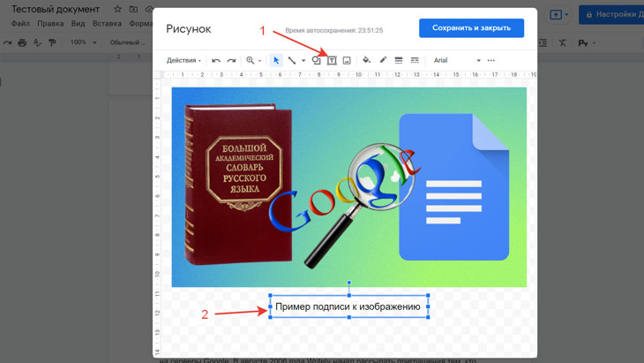Viewport: 644px width, 363px height.
Task: Choose the Select arrow cursor tool
Action: (276, 60)
